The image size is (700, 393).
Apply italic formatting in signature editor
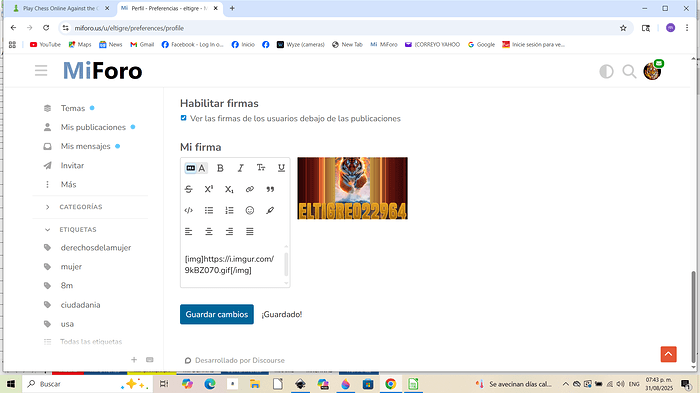pyautogui.click(x=241, y=168)
